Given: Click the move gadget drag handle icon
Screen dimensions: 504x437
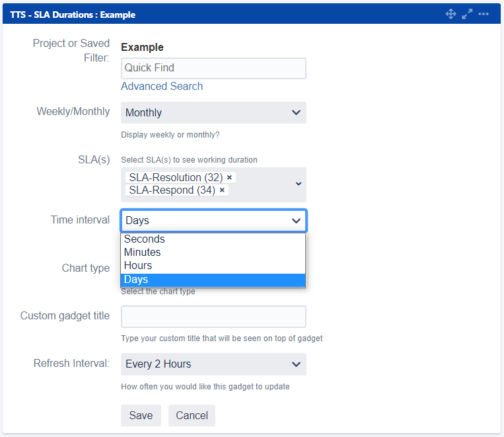Looking at the screenshot, I should tap(450, 14).
